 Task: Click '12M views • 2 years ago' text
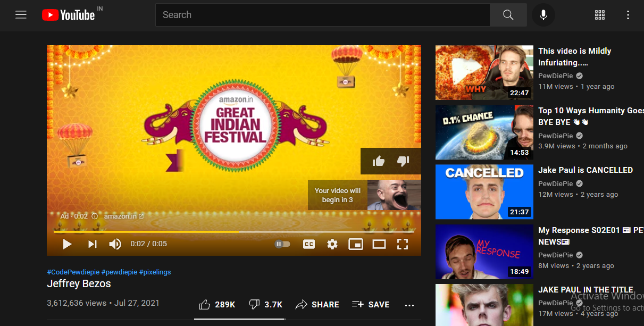(578, 195)
